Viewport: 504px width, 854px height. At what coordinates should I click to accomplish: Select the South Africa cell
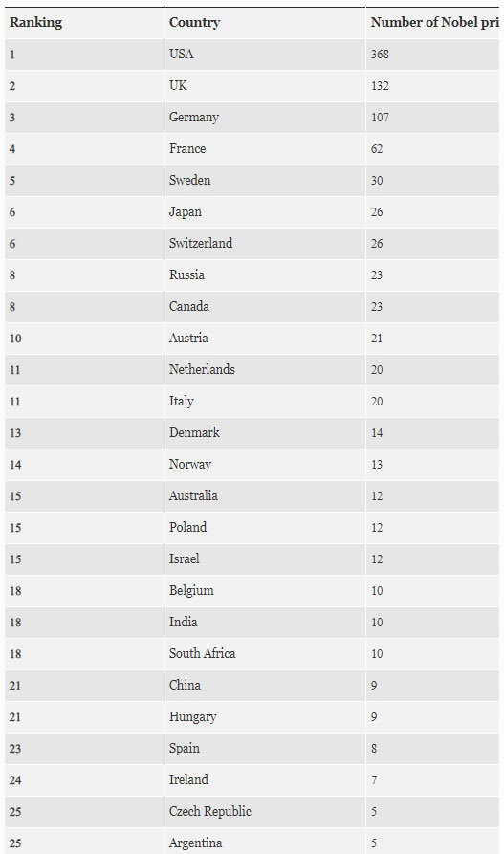point(264,655)
